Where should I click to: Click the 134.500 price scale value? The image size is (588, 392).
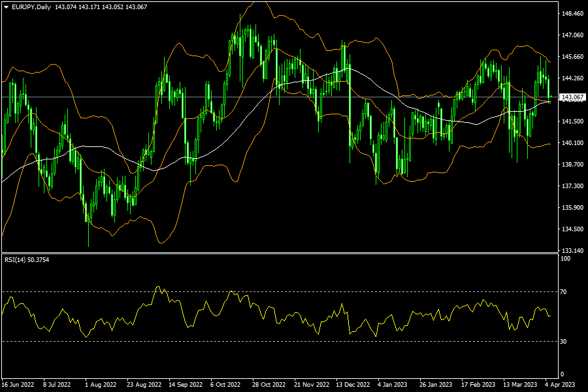coord(572,229)
